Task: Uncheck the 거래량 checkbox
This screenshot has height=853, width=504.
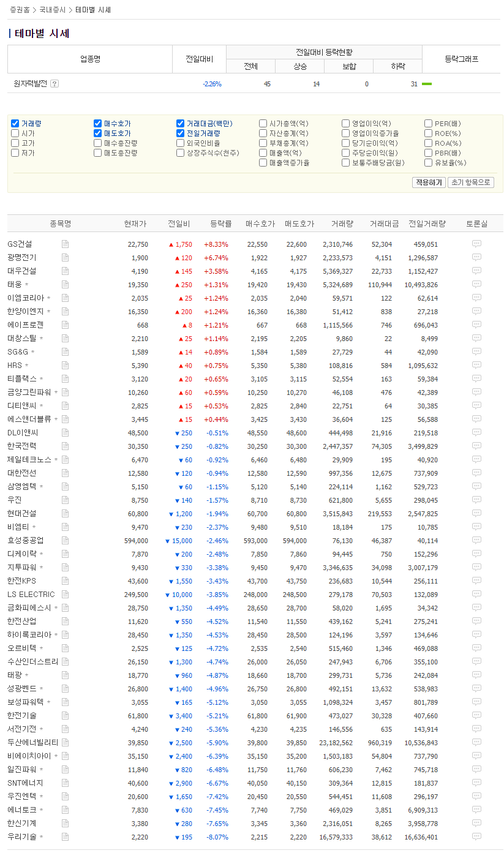Action: [x=15, y=124]
